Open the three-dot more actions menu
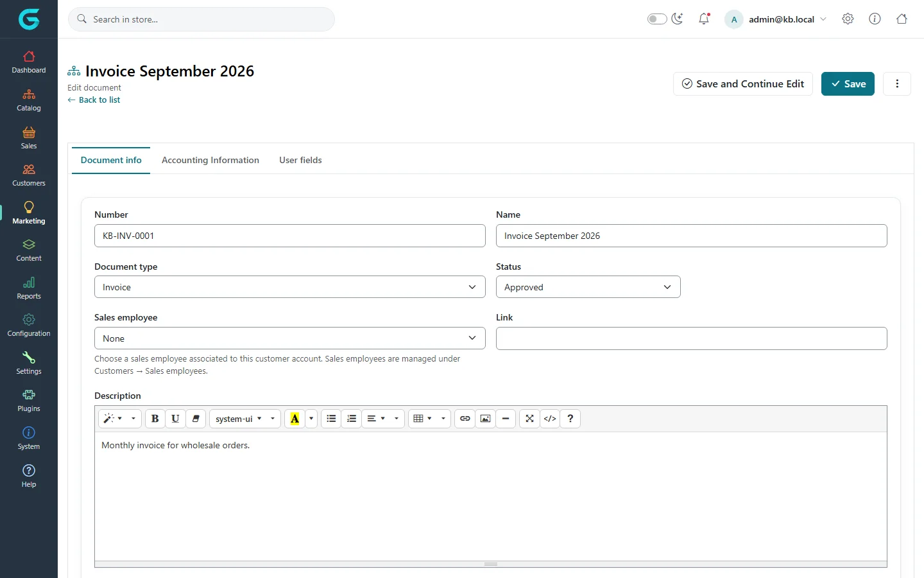 [x=897, y=83]
